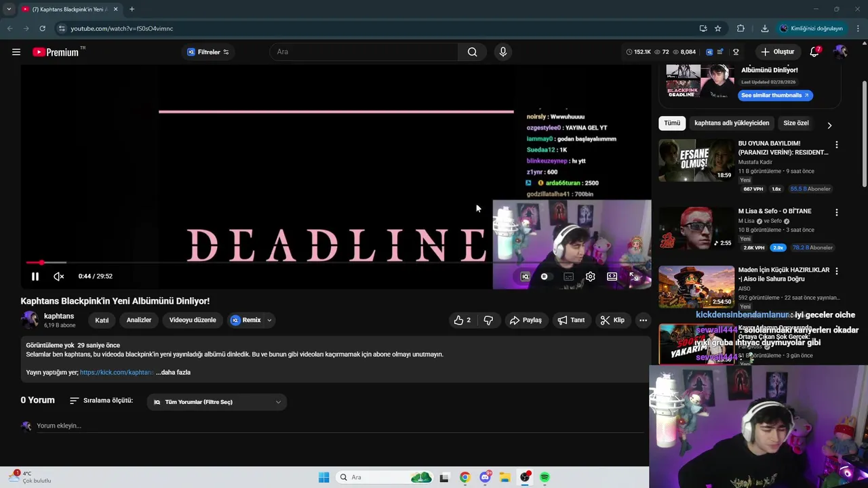Click the Katıl join button
Viewport: 868px width, 488px height.
[x=102, y=320]
